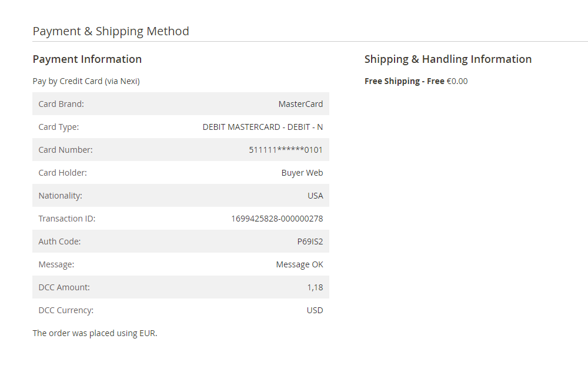The image size is (588, 369).
Task: Click the transaction ID 1699425828-000000278
Action: tap(277, 219)
